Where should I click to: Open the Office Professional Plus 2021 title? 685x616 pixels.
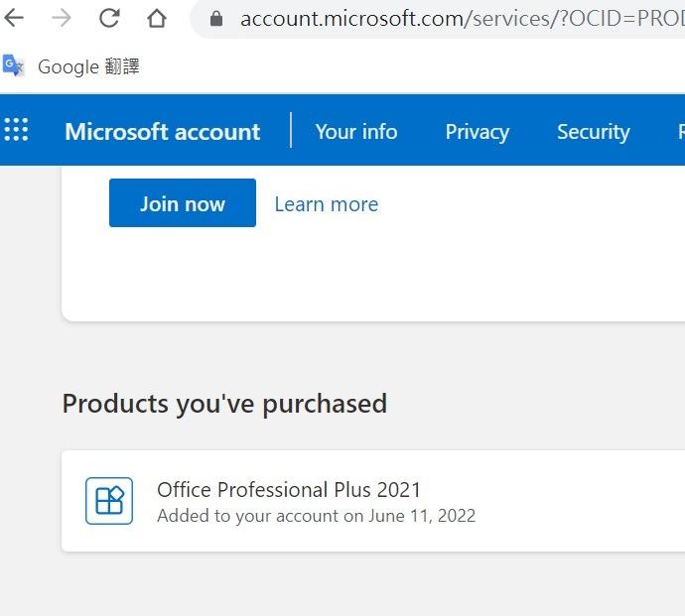[x=289, y=489]
